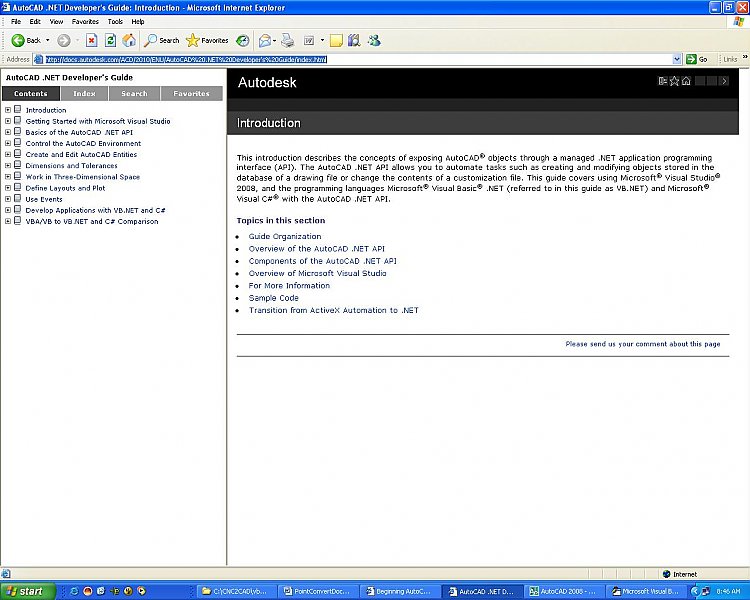Click the book icon beside Use Events
Screen dimensions: 750x600
(18, 199)
